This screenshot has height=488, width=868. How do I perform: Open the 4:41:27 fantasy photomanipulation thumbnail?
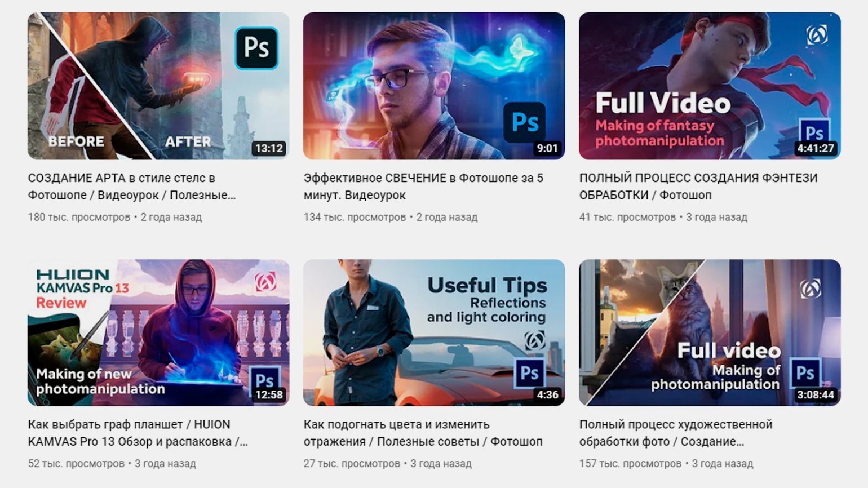[x=710, y=86]
